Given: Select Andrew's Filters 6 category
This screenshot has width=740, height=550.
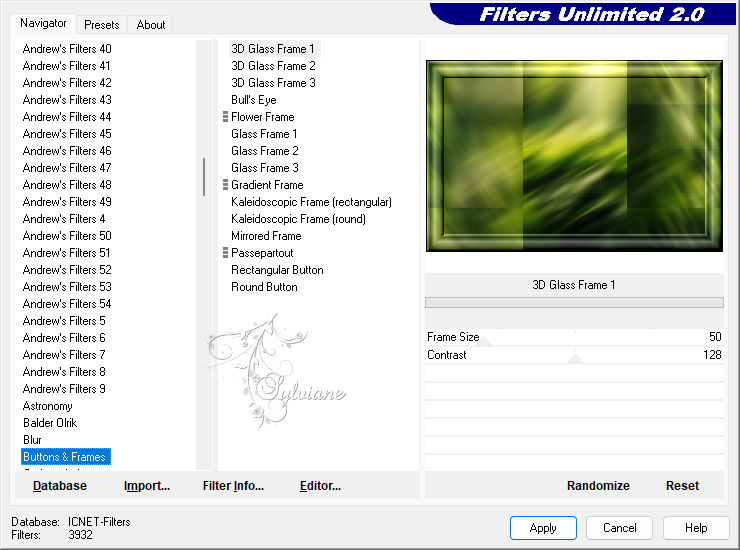Looking at the screenshot, I should (x=64, y=338).
